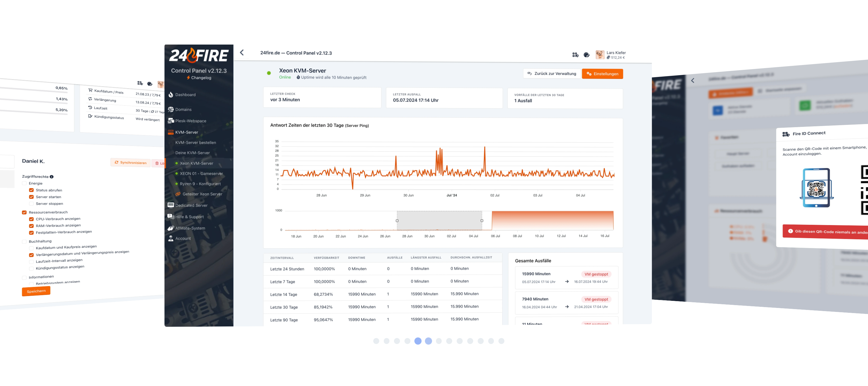Open Hilfe & Support from the sidebar

coord(189,217)
